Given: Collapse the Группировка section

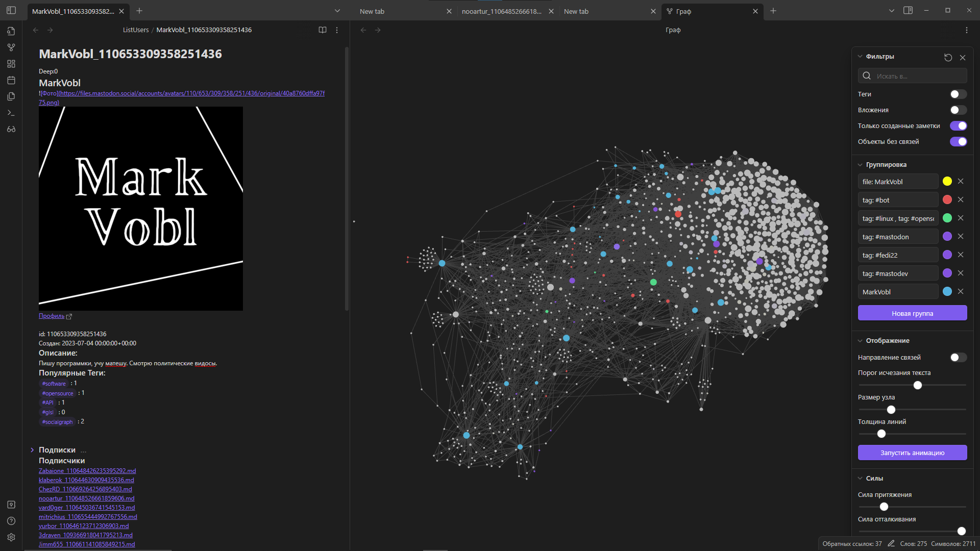Looking at the screenshot, I should [x=860, y=165].
